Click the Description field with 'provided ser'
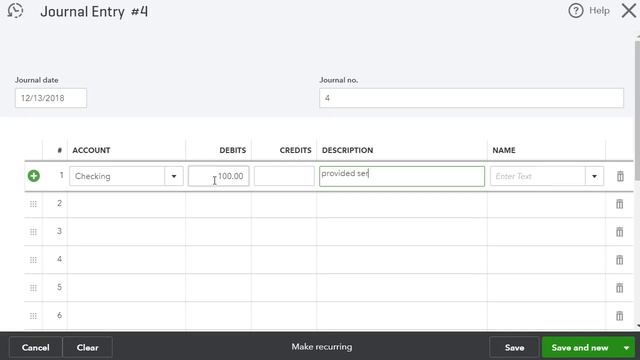 [x=402, y=176]
